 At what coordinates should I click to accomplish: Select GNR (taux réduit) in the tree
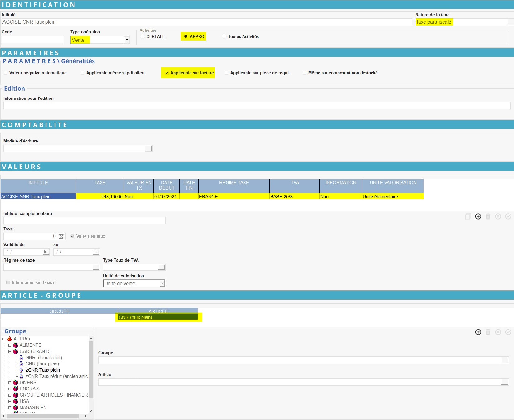[44, 358]
